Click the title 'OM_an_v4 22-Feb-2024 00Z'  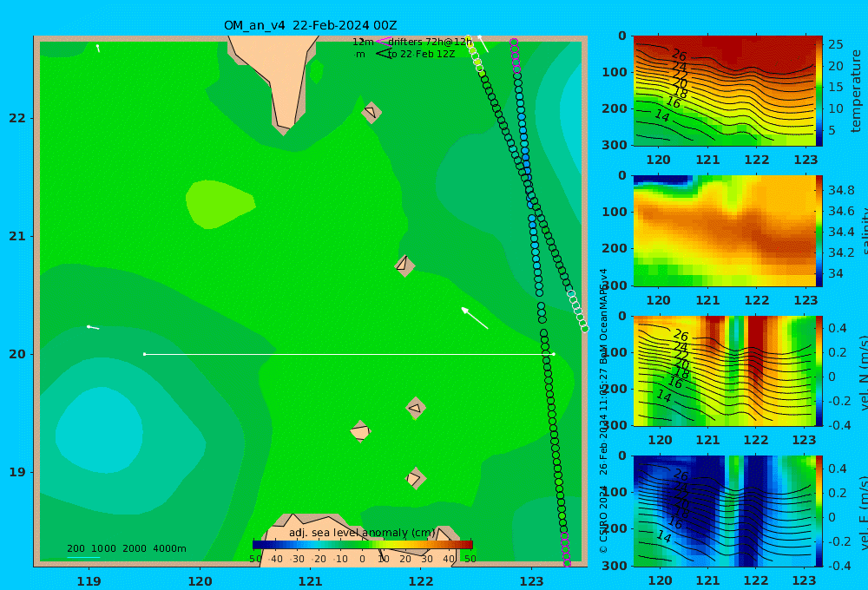(x=310, y=25)
